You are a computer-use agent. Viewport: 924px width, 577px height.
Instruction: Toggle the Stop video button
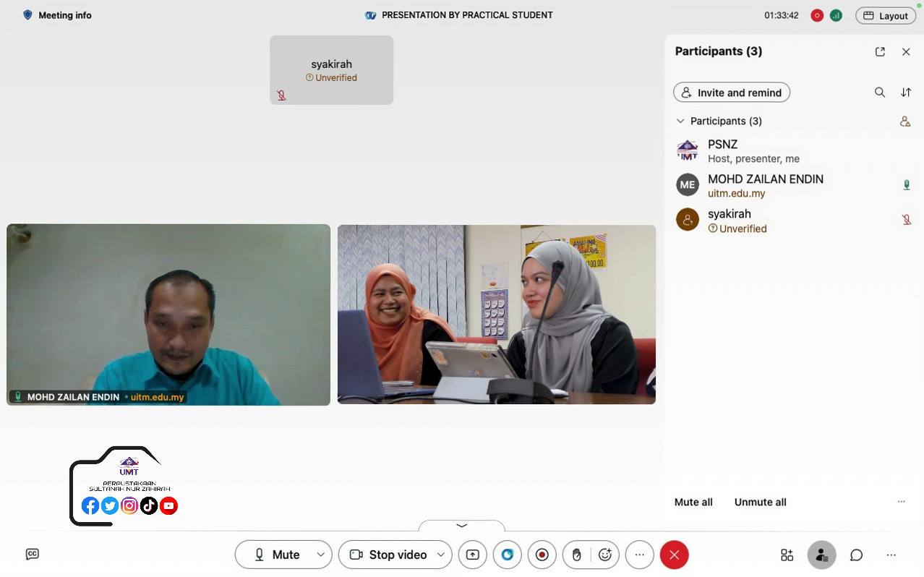click(x=388, y=555)
